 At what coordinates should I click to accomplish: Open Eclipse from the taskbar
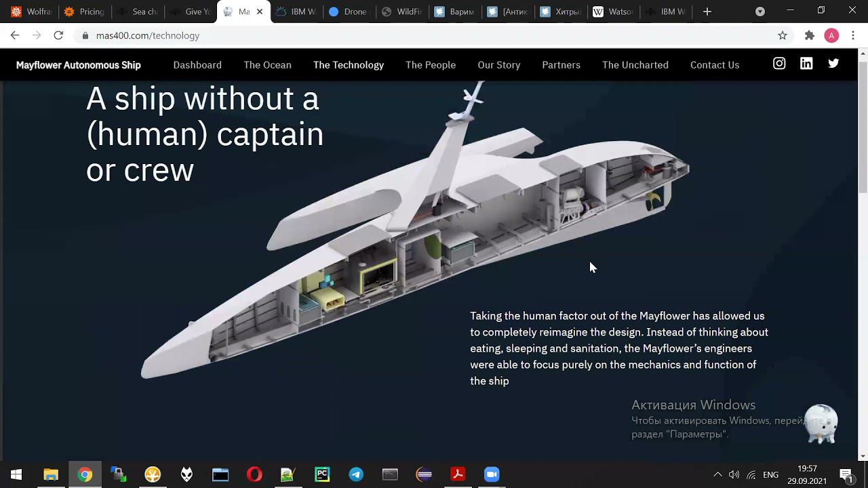(424, 474)
